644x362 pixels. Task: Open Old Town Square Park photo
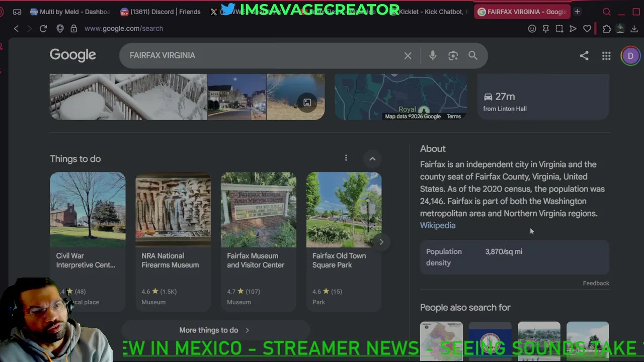pos(344,210)
